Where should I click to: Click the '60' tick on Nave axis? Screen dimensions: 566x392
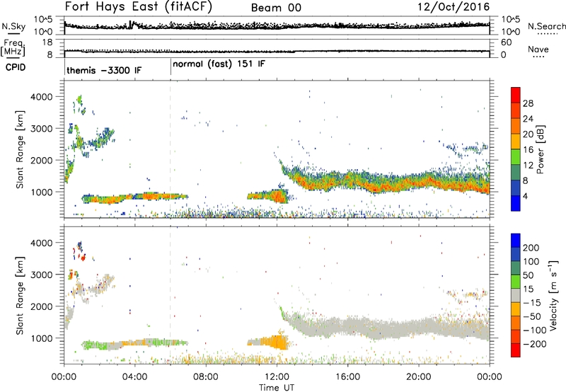click(507, 42)
